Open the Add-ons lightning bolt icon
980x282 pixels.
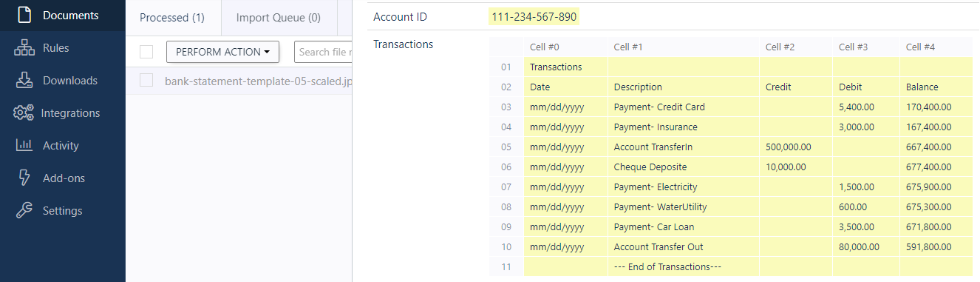click(24, 178)
